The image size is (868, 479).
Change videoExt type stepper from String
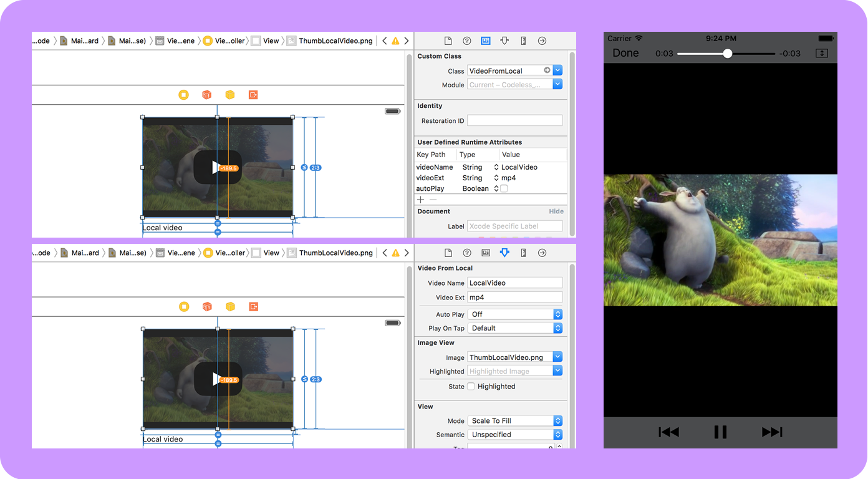496,178
